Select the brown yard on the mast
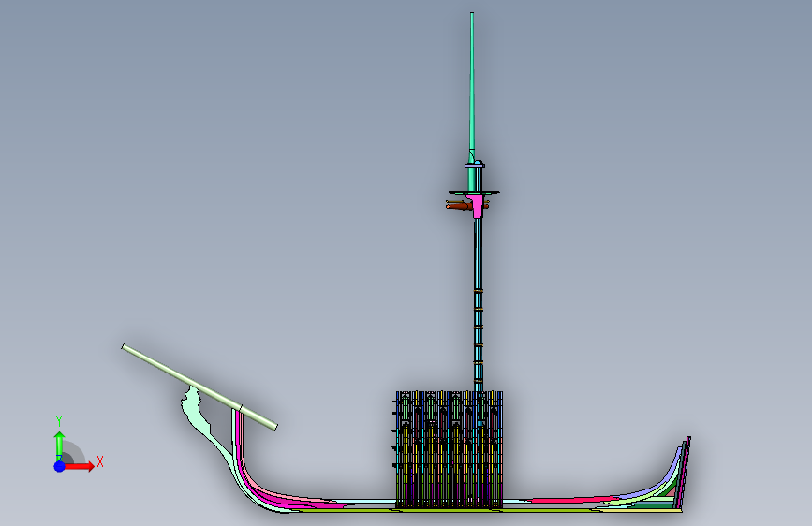This screenshot has height=526, width=812. pos(459,206)
